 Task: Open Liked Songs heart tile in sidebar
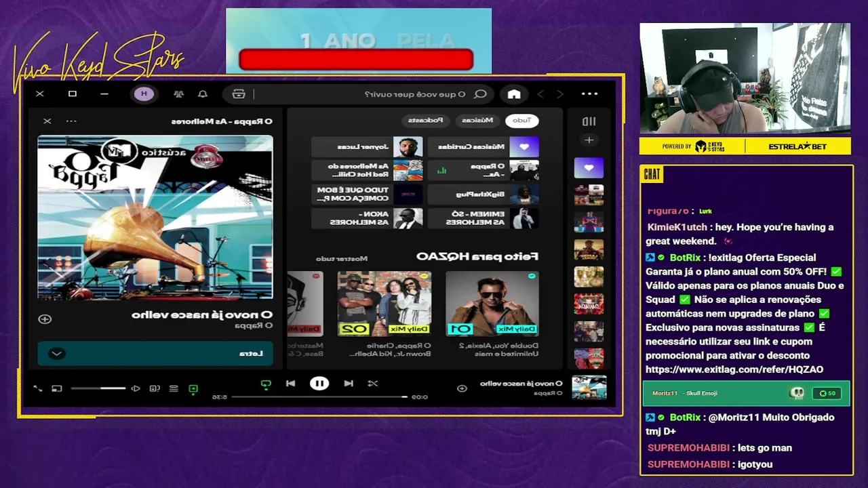[589, 167]
